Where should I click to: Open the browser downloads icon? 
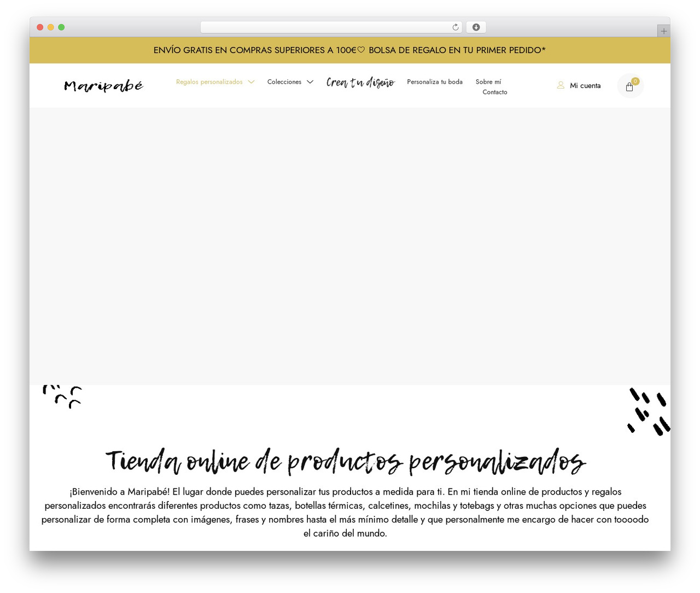point(476,27)
